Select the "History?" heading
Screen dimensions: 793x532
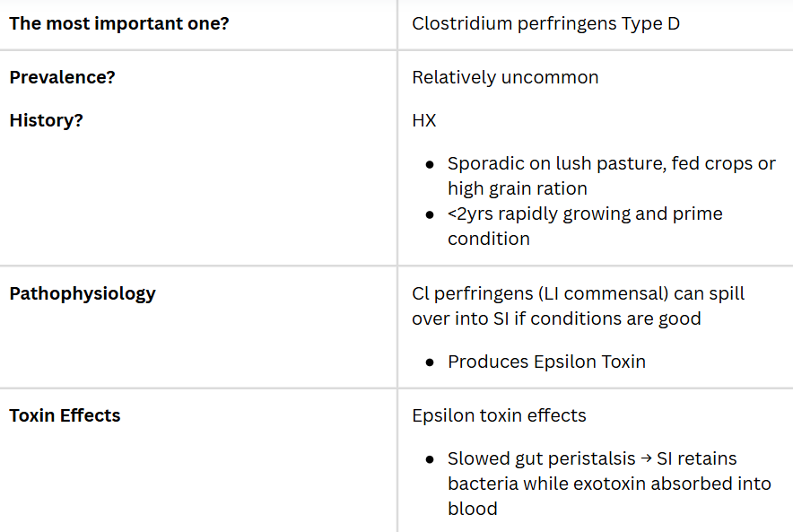pyautogui.click(x=46, y=120)
